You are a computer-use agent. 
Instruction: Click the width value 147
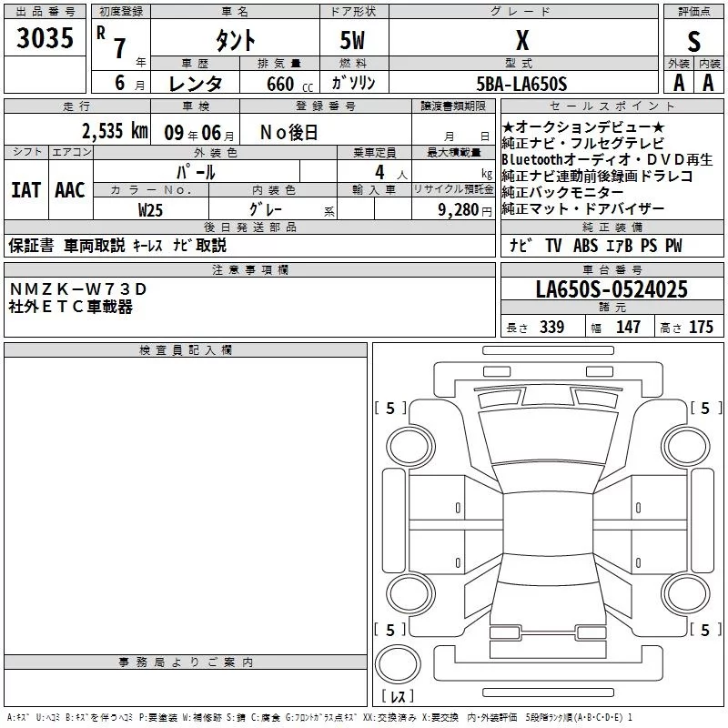pos(628,327)
